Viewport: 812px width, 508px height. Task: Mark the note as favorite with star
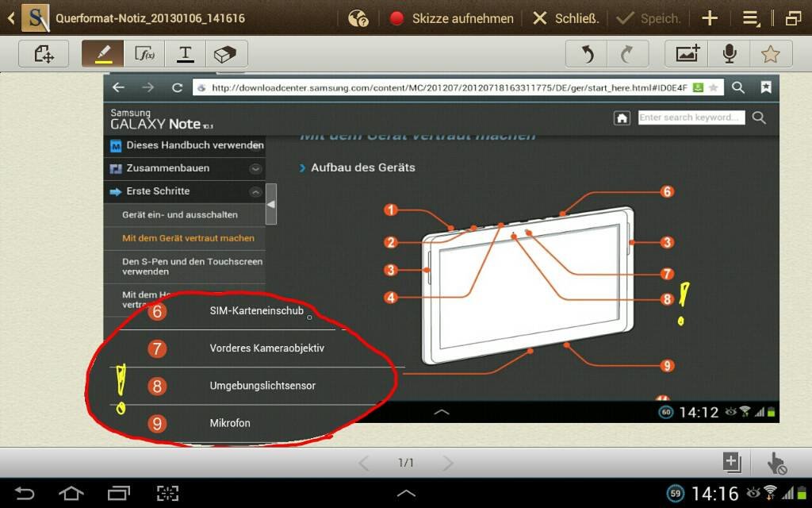pos(771,53)
